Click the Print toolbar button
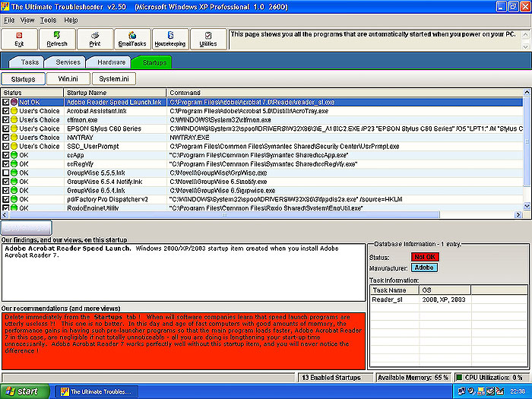The height and width of the screenshot is (399, 532). coord(95,40)
